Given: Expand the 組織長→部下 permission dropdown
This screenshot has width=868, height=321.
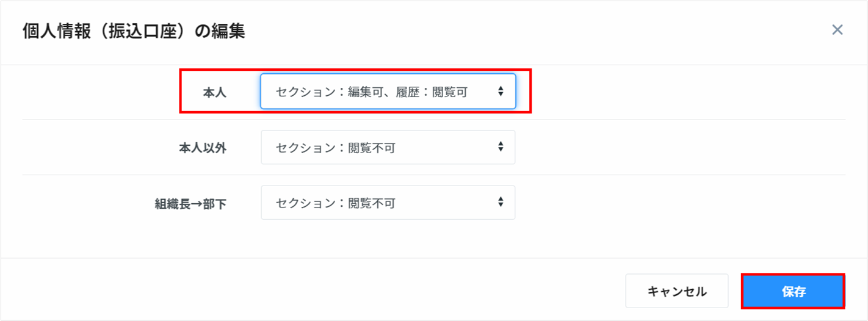Looking at the screenshot, I should tap(388, 203).
